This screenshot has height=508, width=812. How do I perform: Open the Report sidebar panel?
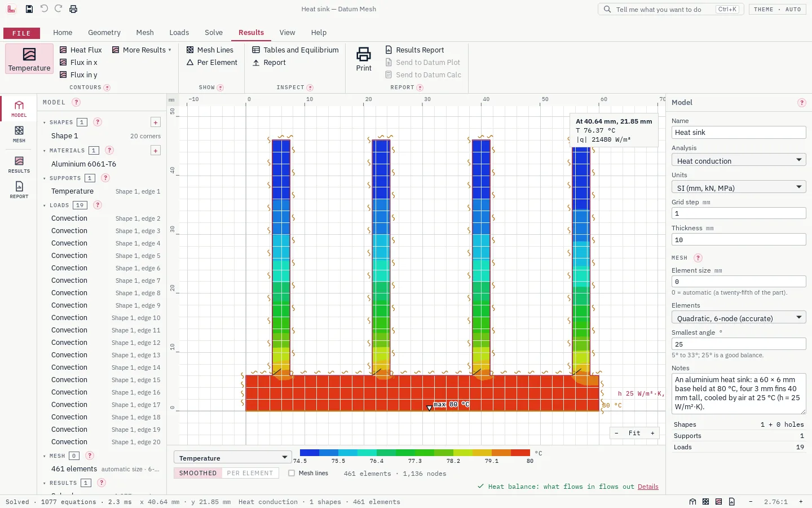tap(19, 190)
